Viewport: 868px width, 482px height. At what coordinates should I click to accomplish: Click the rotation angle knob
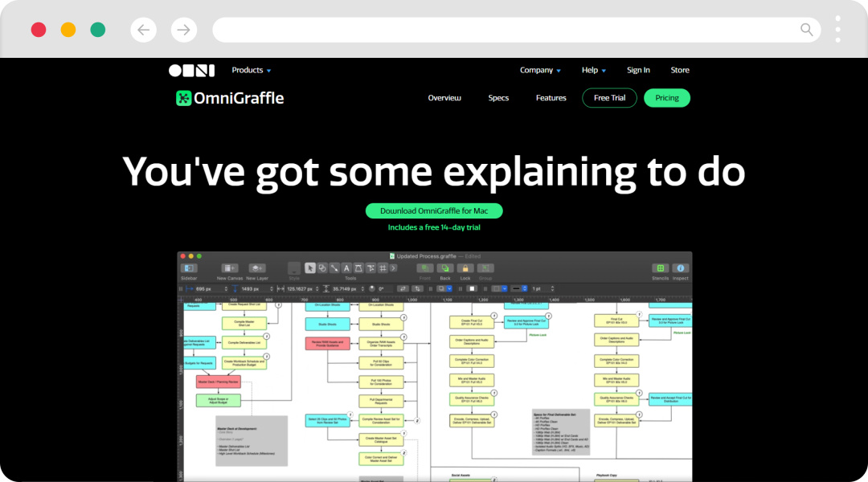[x=372, y=289]
